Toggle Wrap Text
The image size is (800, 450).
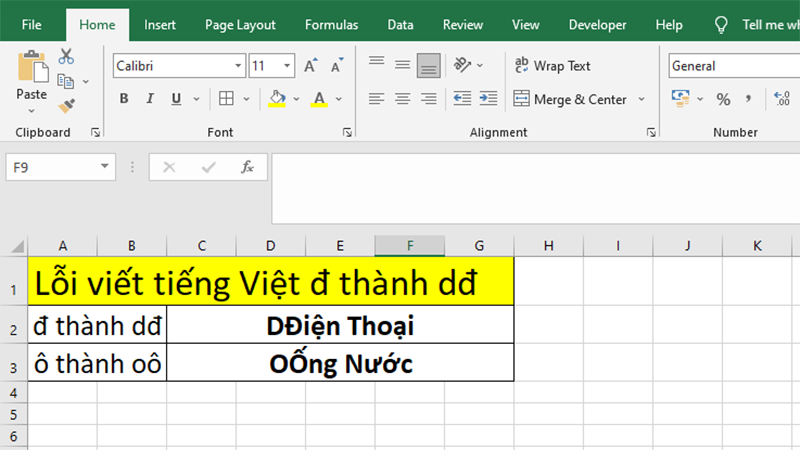[x=553, y=66]
